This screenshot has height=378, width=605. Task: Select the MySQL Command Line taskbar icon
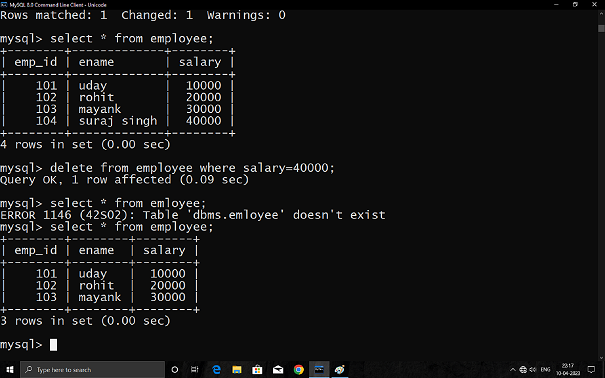(x=319, y=370)
